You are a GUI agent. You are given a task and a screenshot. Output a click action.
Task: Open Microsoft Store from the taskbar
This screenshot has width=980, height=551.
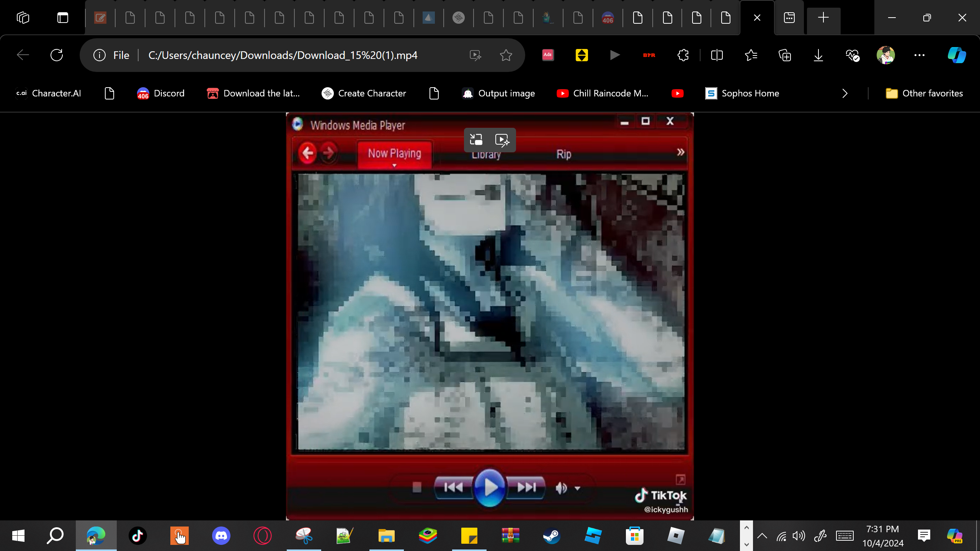tap(635, 536)
